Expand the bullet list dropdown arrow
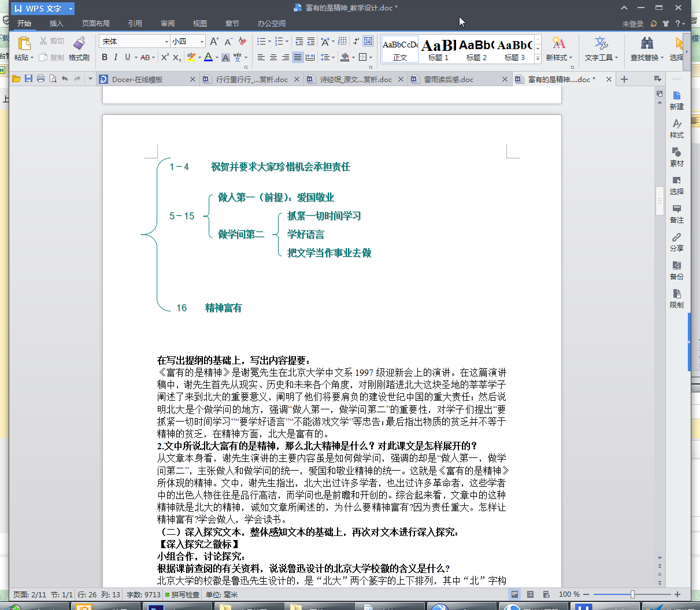Viewport: 700px width, 610px height. 269,41
